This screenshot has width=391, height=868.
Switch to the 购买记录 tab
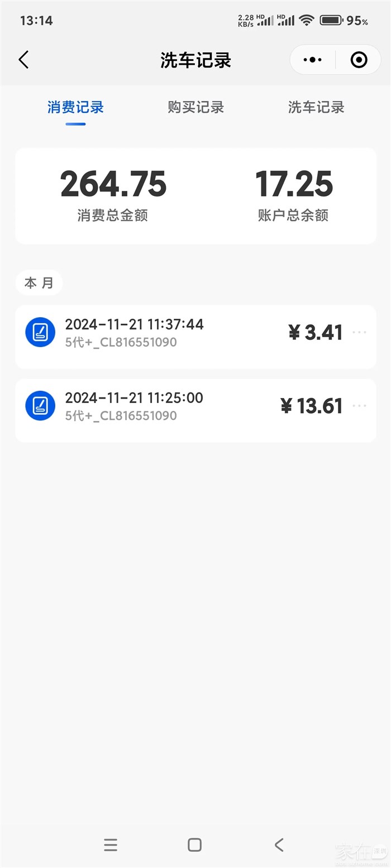click(195, 107)
